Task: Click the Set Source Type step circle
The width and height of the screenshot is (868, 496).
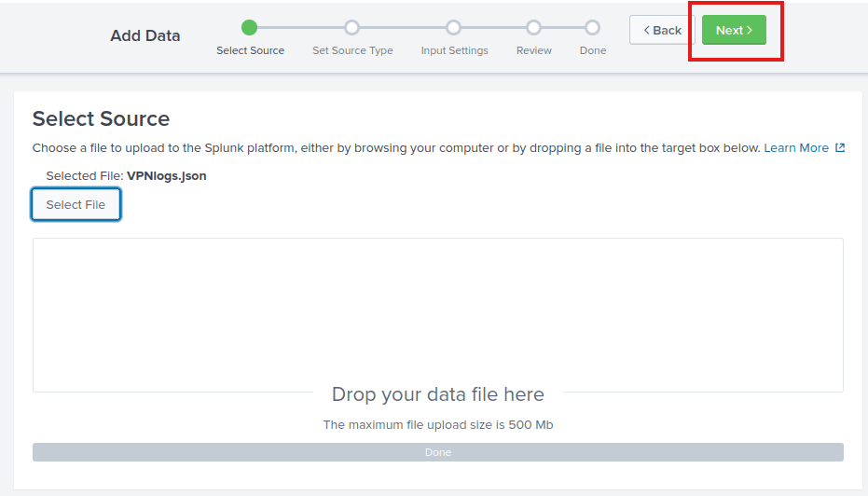Action: [351, 28]
